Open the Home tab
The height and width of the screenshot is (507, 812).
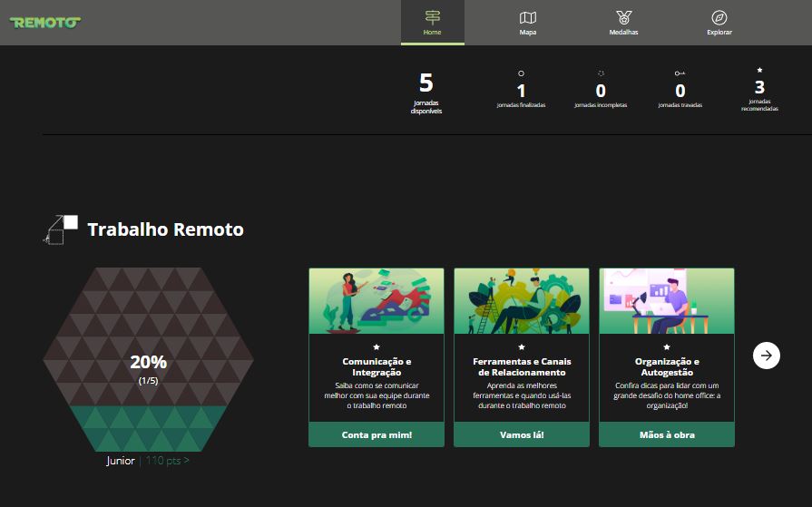432,23
